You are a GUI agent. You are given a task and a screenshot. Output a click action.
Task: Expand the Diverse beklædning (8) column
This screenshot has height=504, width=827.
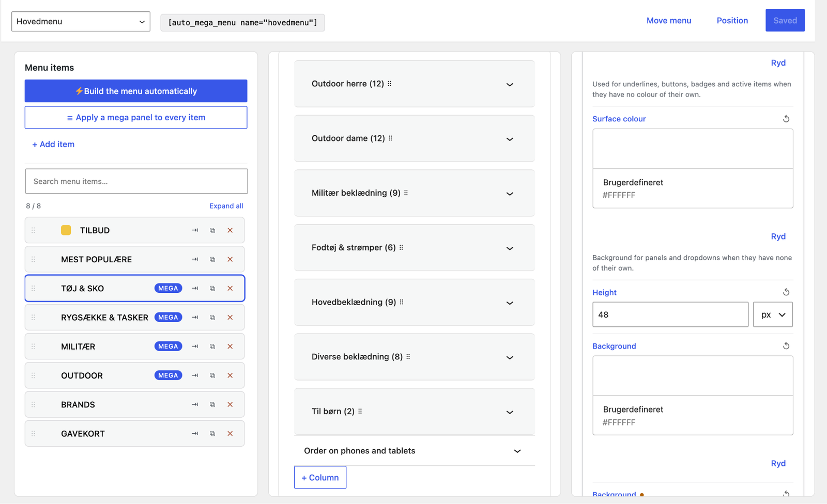[x=510, y=357]
